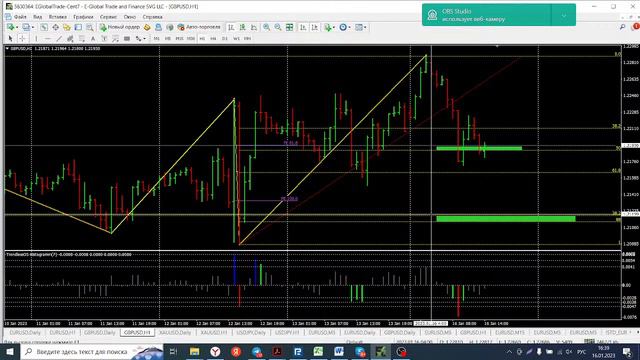Open the Indicators list icon
640x360 pixels.
[327, 27]
